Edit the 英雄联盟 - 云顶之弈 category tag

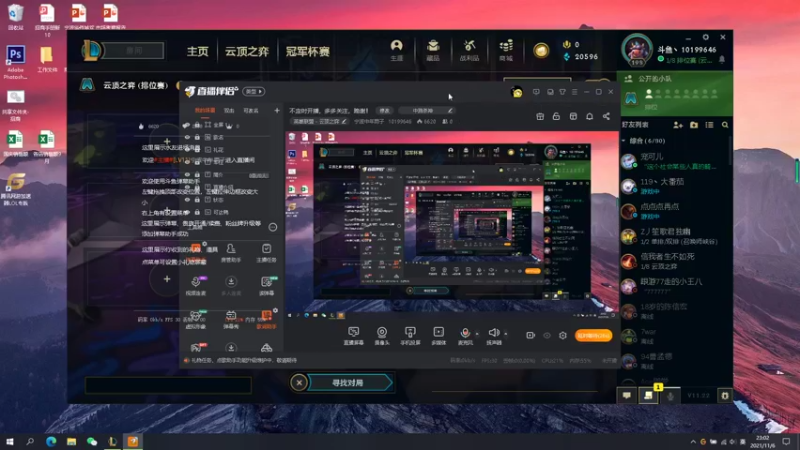319,121
